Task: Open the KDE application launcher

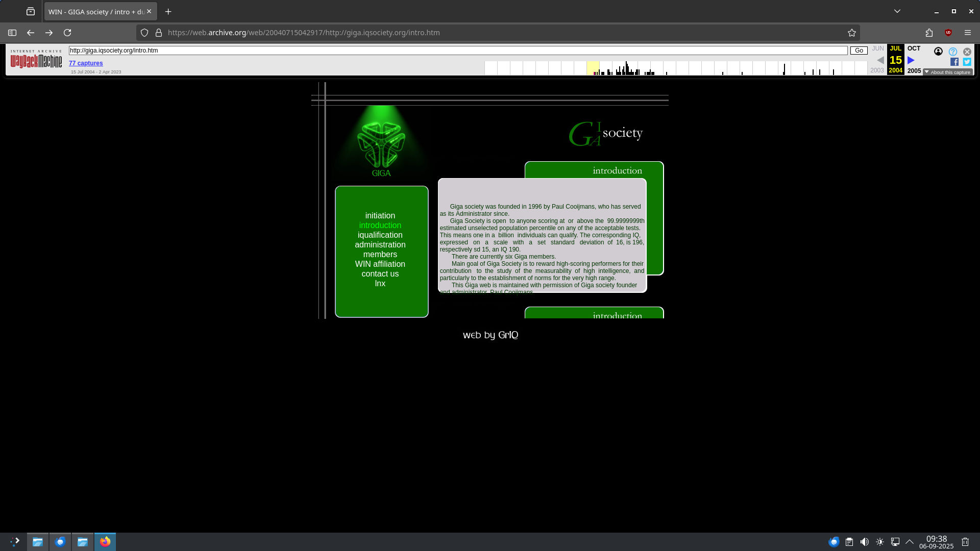Action: (15, 541)
